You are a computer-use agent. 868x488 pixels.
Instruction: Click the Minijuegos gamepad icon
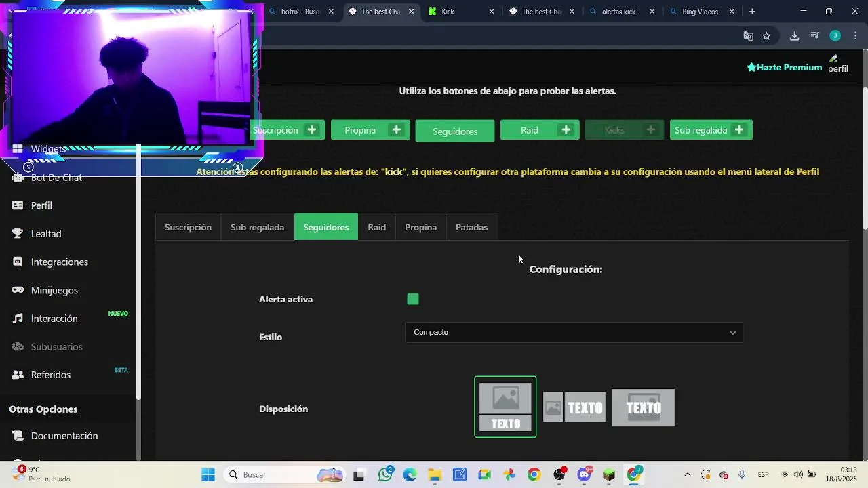tap(18, 290)
